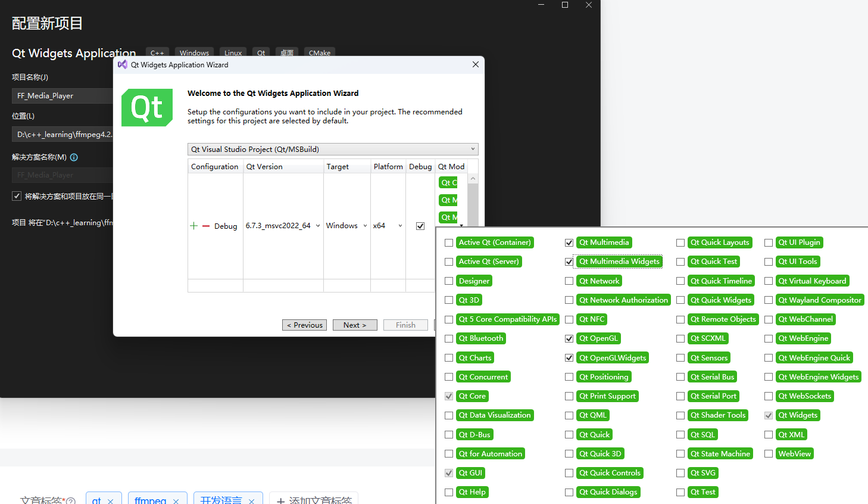The image size is (868, 504).
Task: Open the Qt Visual Studio Project type dropdown
Action: (x=333, y=149)
